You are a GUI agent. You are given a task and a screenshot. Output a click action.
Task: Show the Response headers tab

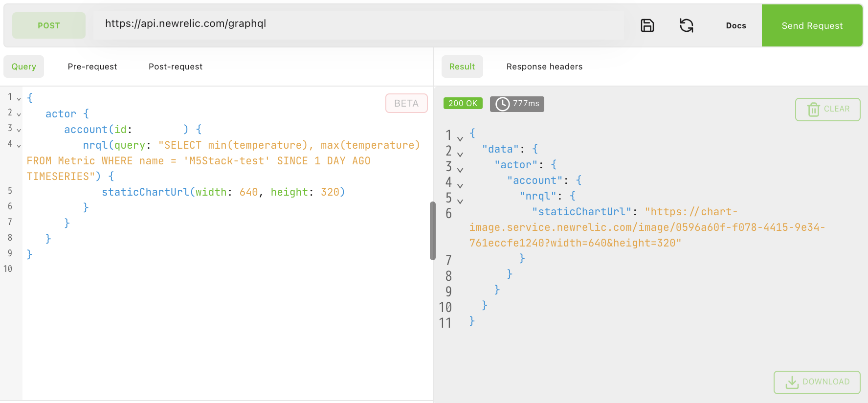pos(544,67)
